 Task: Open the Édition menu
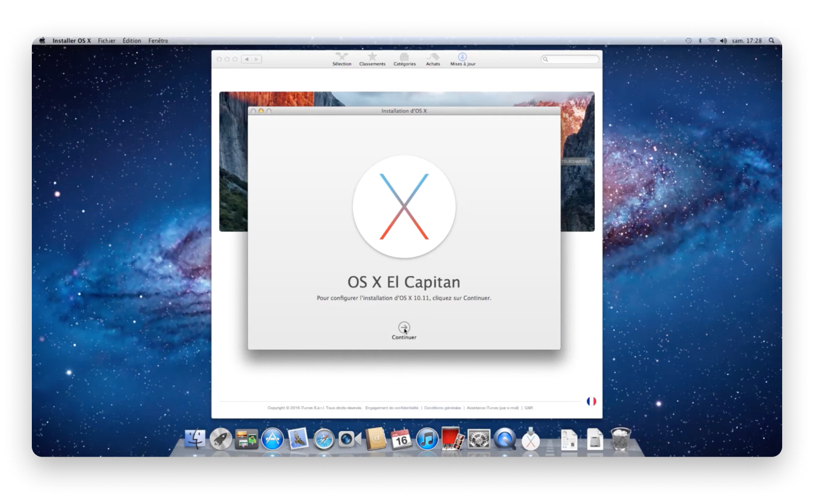coord(131,41)
